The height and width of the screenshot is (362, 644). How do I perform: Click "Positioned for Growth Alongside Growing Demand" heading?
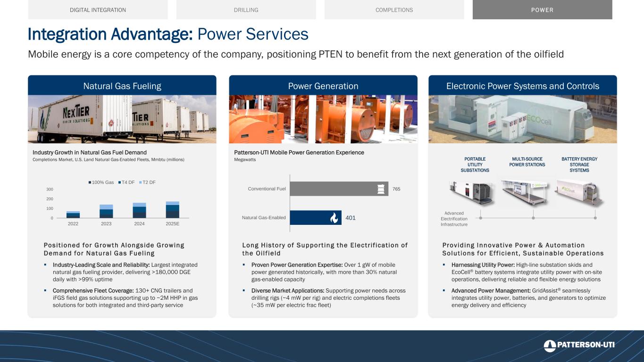(x=114, y=249)
